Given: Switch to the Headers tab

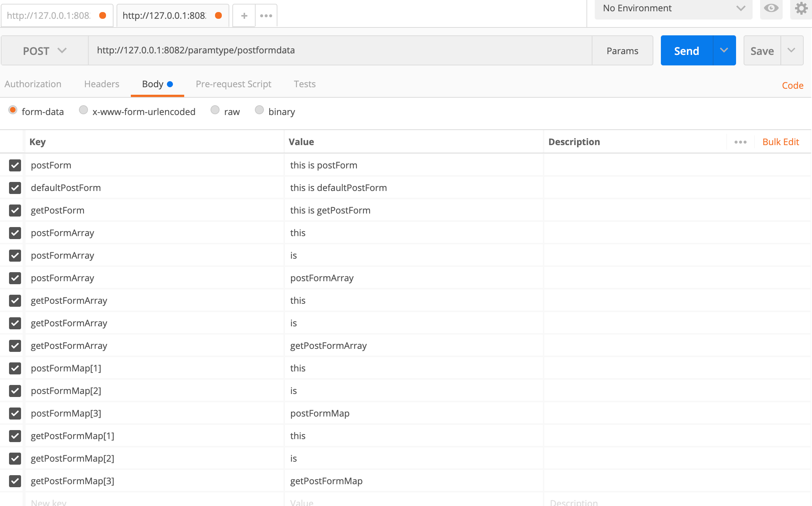Looking at the screenshot, I should (101, 84).
